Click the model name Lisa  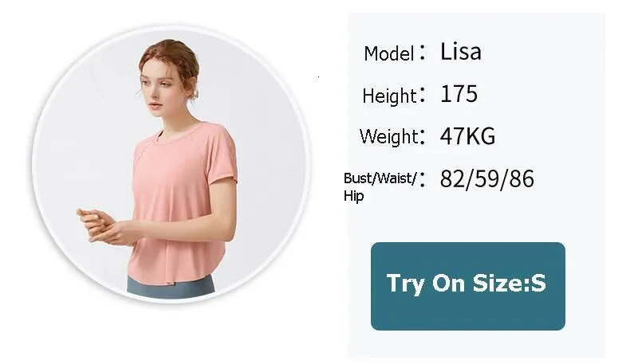461,52
